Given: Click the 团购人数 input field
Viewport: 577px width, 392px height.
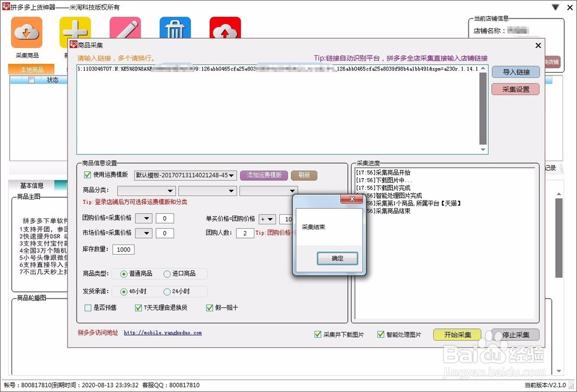Looking at the screenshot, I should pos(245,233).
